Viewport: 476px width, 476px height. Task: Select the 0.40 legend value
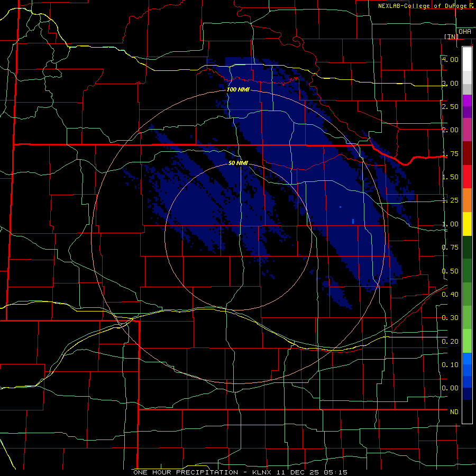tap(450, 295)
